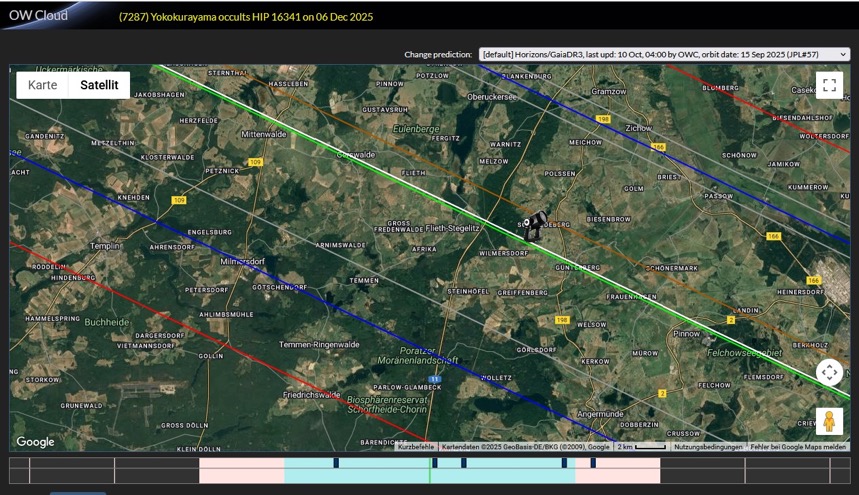Click the OW Cloud logo
The height and width of the screenshot is (495, 859).
[36, 15]
